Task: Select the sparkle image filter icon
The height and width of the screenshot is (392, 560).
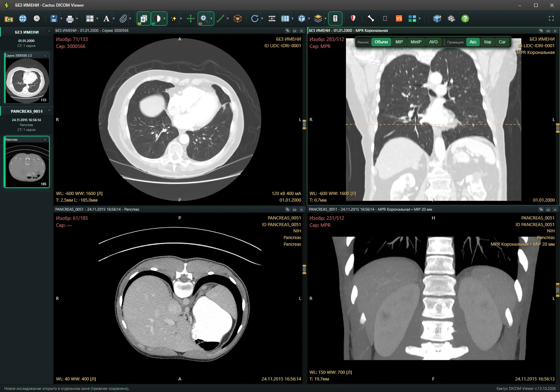Action: click(x=174, y=19)
